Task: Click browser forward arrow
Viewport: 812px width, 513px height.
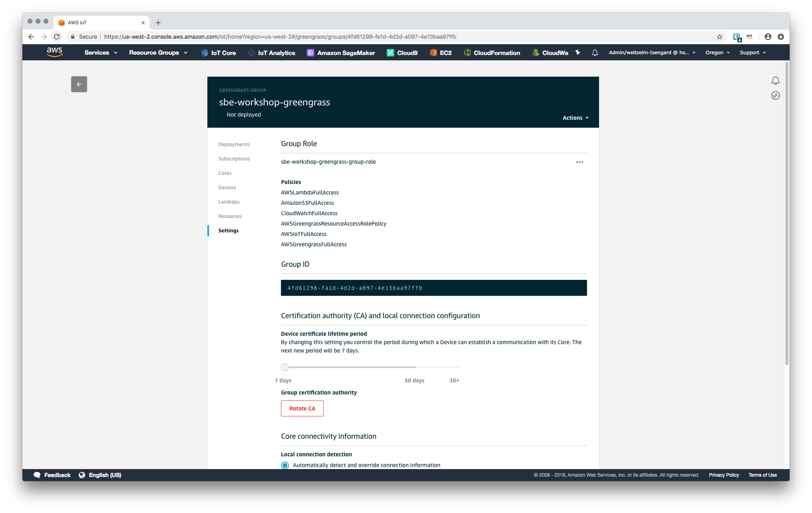Action: click(x=44, y=37)
